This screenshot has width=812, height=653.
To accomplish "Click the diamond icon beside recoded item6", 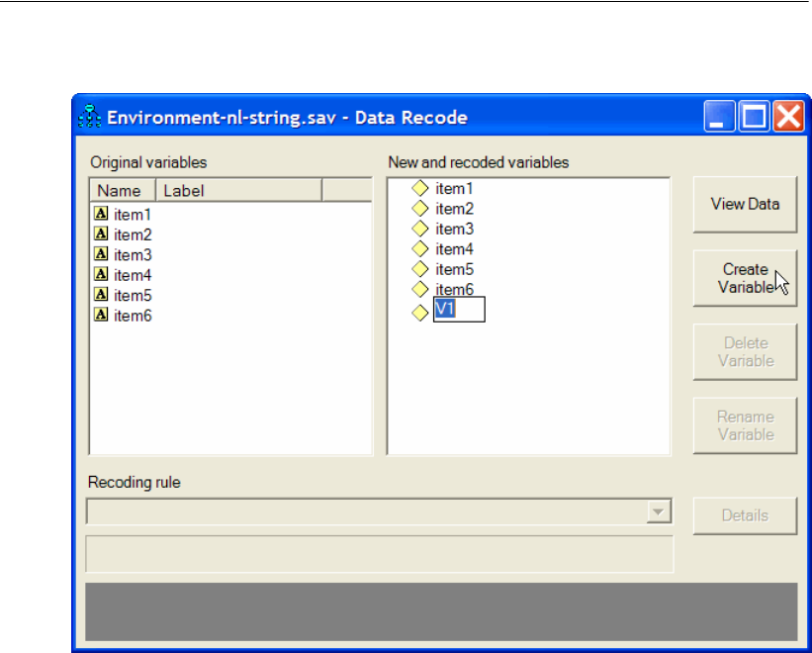I will [419, 289].
